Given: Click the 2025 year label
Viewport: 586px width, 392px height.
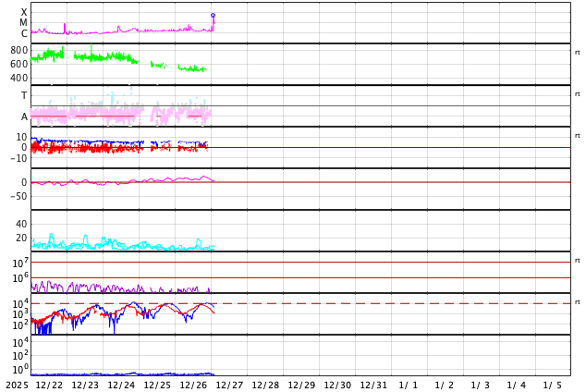Looking at the screenshot, I should pyautogui.click(x=17, y=385).
